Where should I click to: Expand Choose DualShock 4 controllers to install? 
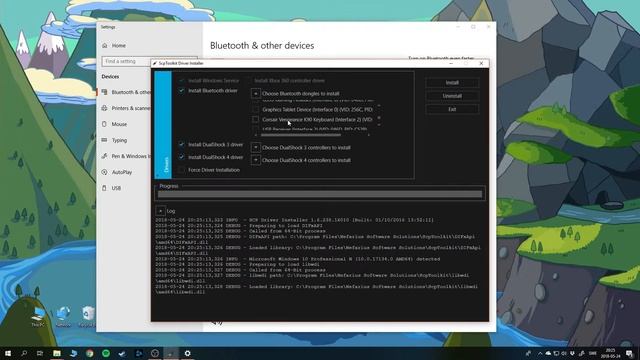point(256,160)
